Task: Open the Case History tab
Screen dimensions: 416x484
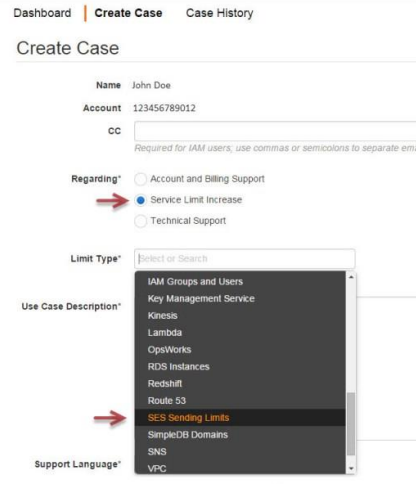Action: [220, 13]
